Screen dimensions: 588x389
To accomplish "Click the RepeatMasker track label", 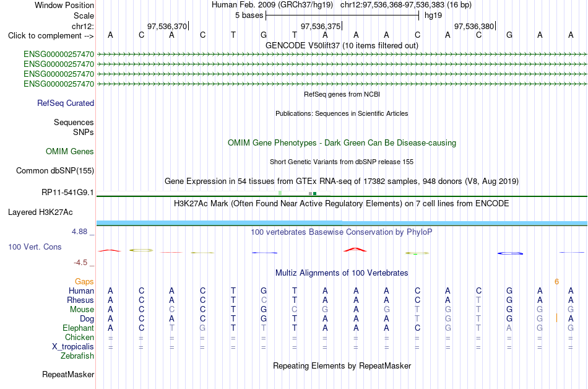I will [x=68, y=374].
